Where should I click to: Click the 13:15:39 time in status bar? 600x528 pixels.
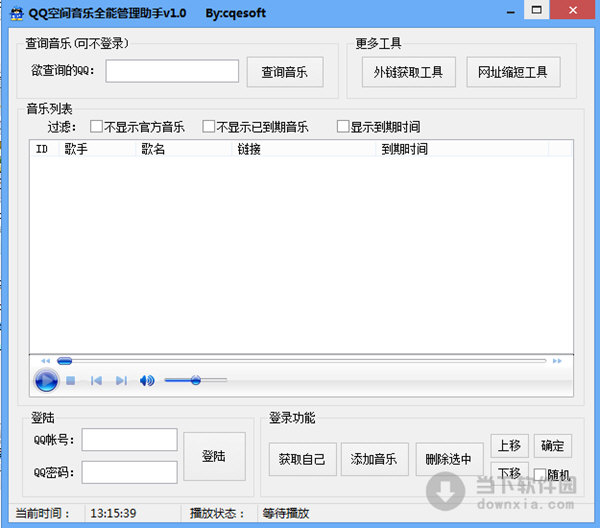113,513
